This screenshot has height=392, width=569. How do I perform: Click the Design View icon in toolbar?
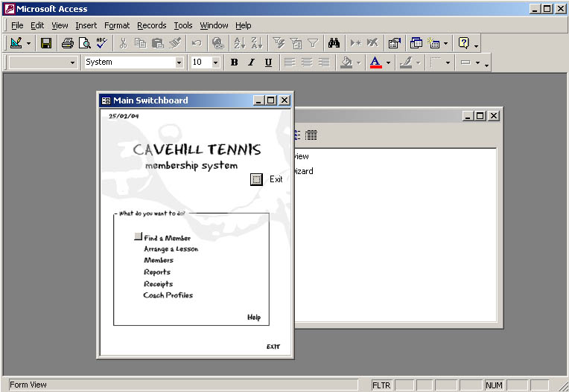click(x=16, y=43)
